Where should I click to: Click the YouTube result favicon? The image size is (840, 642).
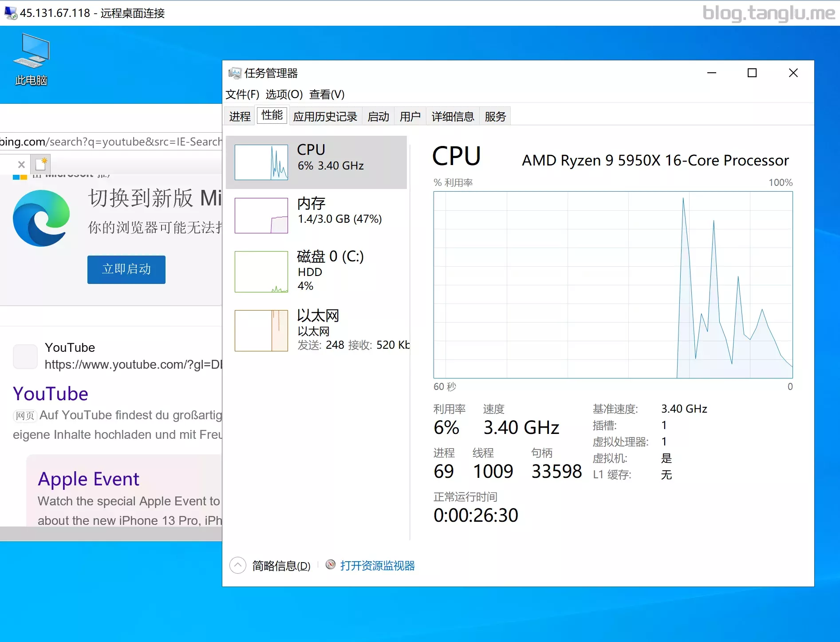(25, 356)
